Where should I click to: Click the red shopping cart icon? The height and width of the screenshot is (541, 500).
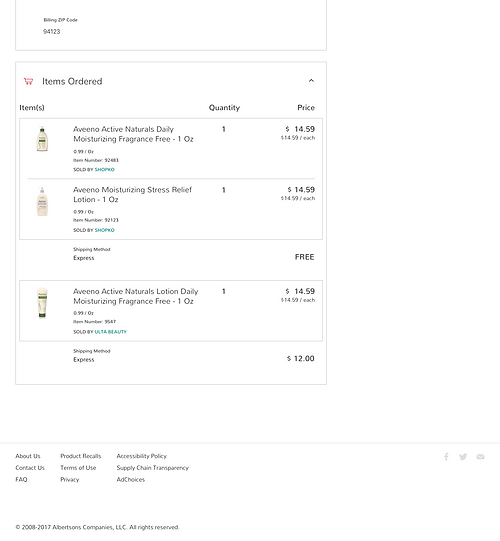pyautogui.click(x=28, y=81)
